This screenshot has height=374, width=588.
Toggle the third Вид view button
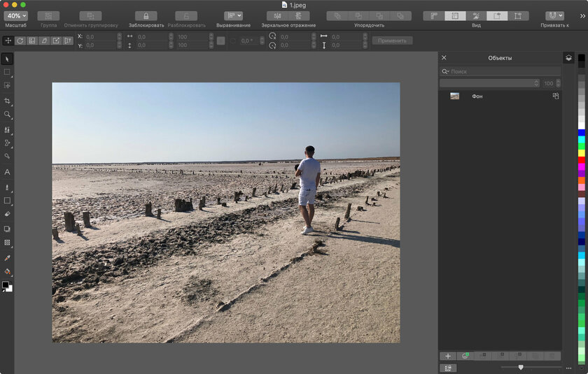click(476, 15)
